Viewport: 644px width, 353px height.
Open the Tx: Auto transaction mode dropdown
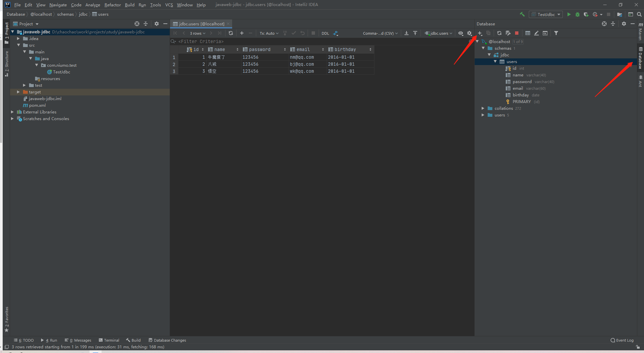point(269,33)
